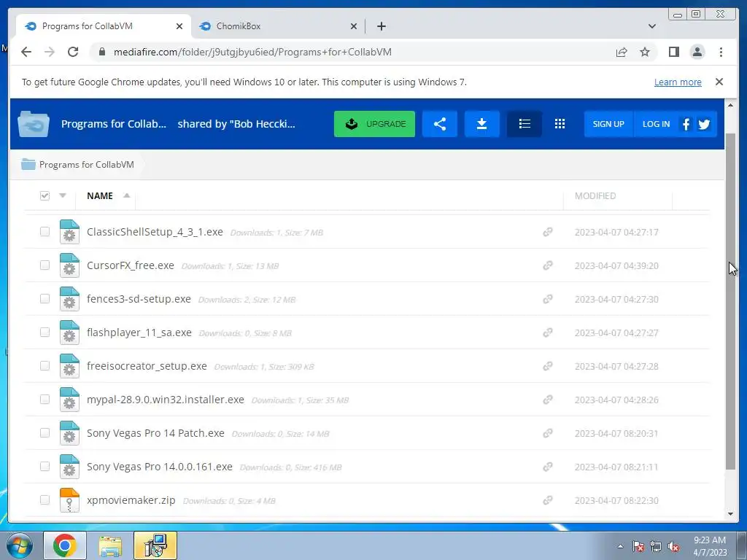Click the file icon of ClassicShellSetup_4_3_1.exe

[x=69, y=232]
